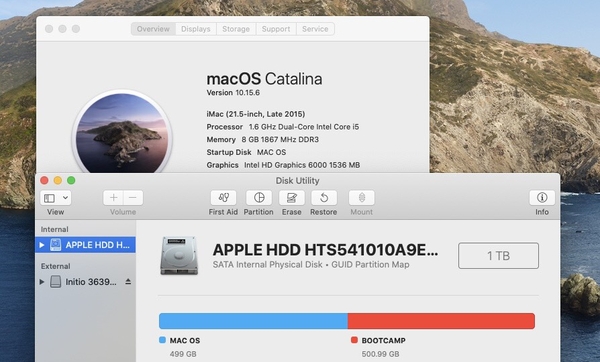Viewport: 600px width, 362px height.
Task: Open the View dropdown chevron
Action: (65, 198)
